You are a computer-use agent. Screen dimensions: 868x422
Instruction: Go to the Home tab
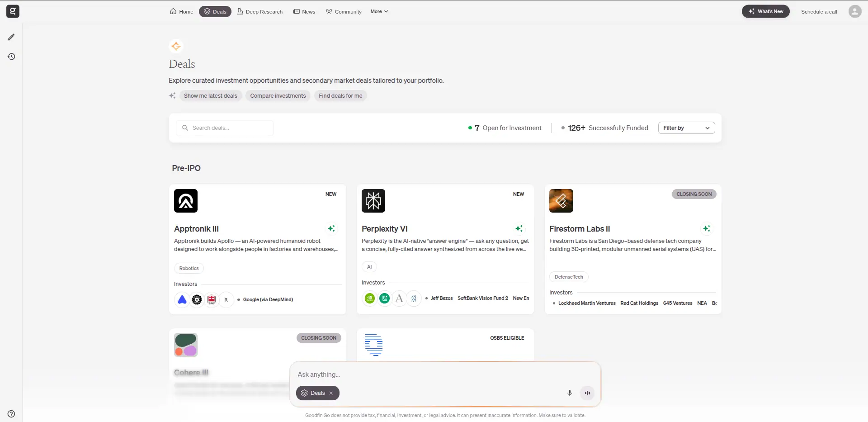click(x=182, y=11)
